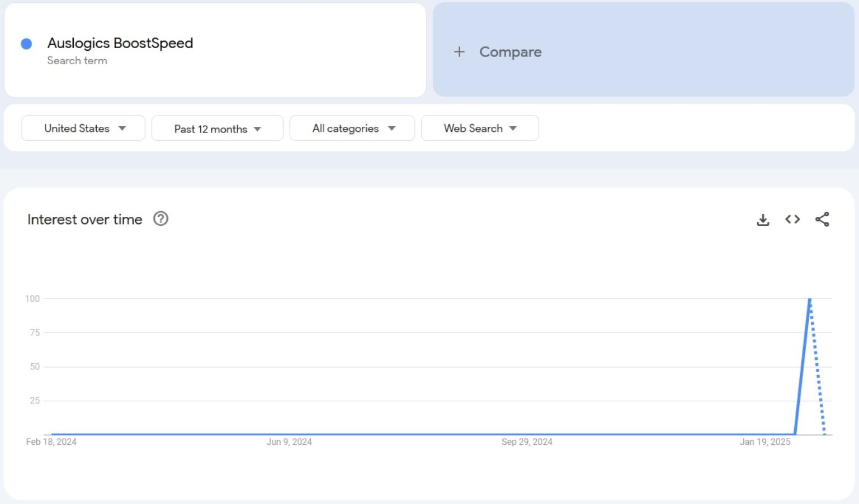The height and width of the screenshot is (504, 859).
Task: Edit the Auslogics BoostSpeed search term
Action: pos(120,43)
